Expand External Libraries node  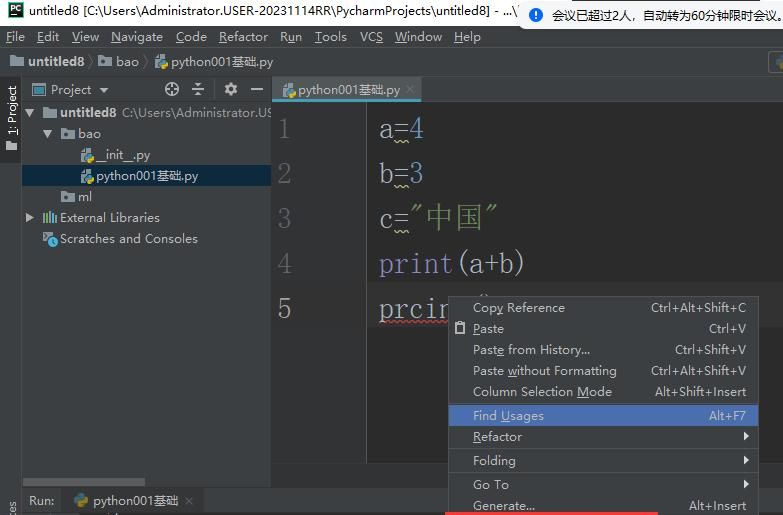[29, 218]
